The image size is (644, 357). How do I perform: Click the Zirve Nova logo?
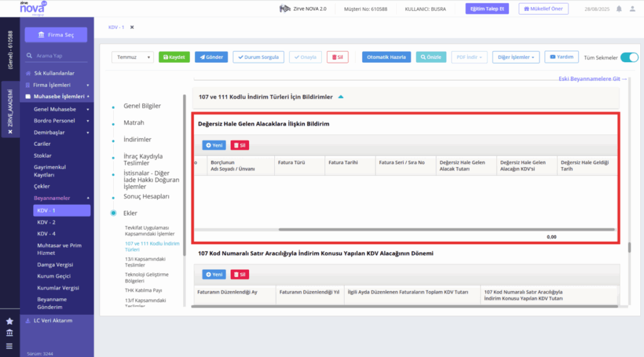point(33,8)
